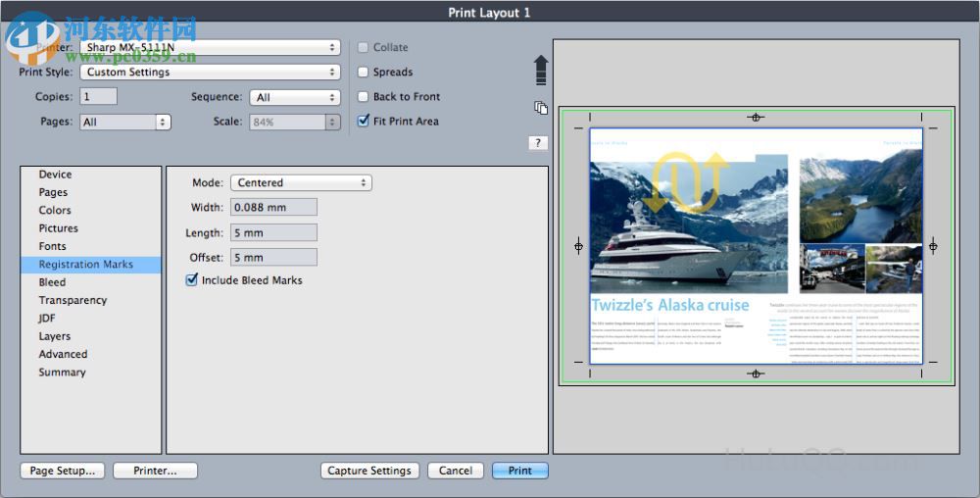Open the Print Style dropdown
Image resolution: width=980 pixels, height=498 pixels.
[x=210, y=72]
